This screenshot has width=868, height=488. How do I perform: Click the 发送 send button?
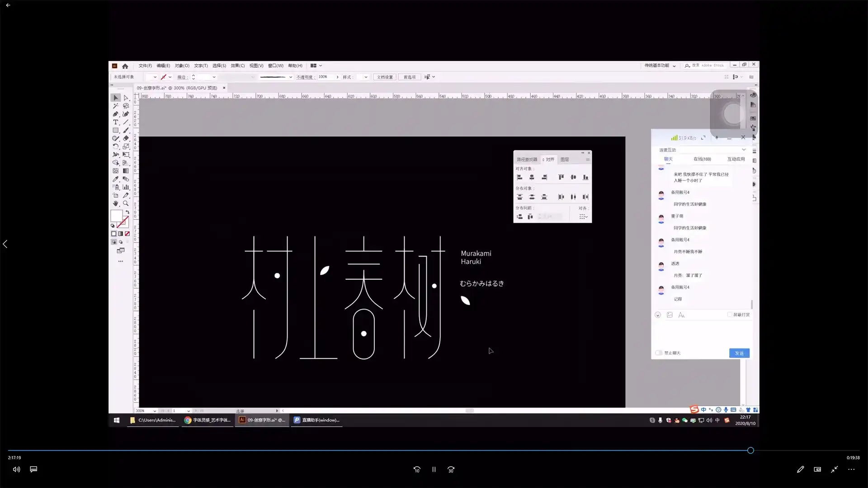click(x=739, y=353)
